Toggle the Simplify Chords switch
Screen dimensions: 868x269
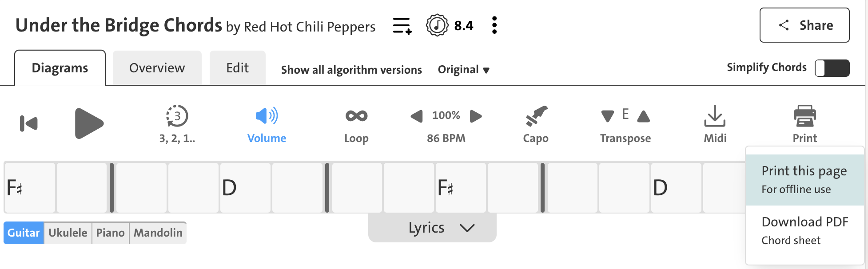832,67
